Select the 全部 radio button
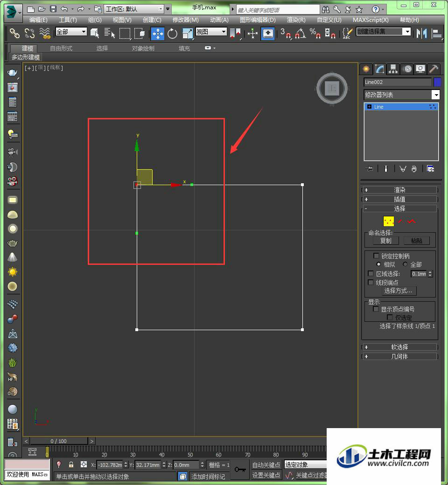This screenshot has width=448, height=485. [x=405, y=264]
